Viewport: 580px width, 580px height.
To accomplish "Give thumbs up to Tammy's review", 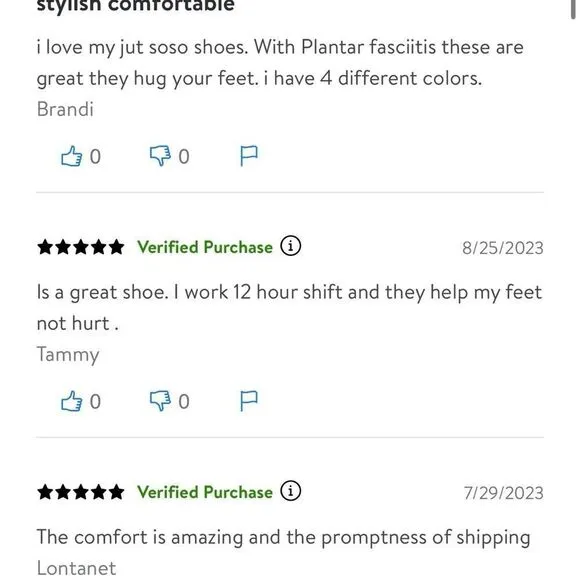I will (71, 401).
